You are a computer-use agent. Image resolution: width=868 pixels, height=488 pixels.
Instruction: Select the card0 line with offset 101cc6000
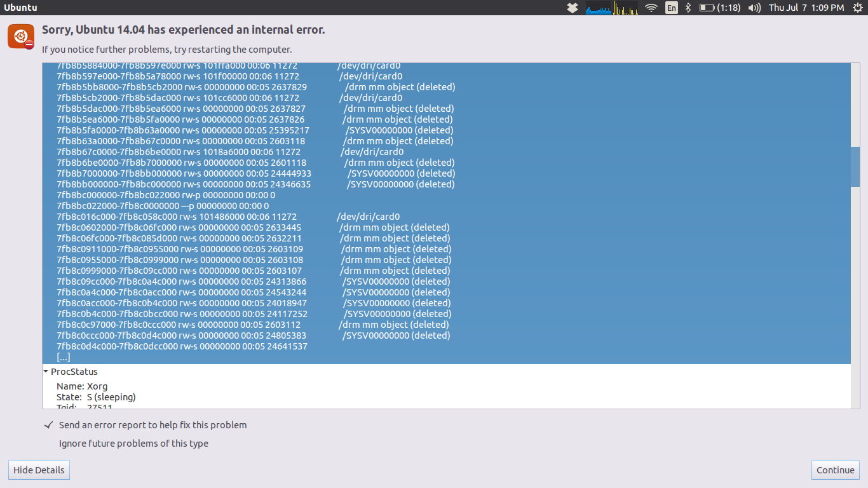[x=229, y=98]
